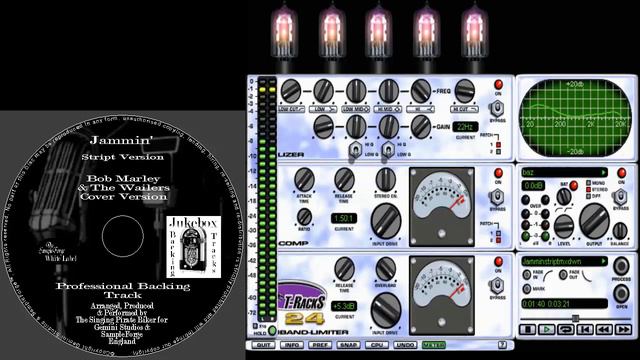Enable the FADE OUT button
This screenshot has height=360, width=640.
tap(563, 274)
